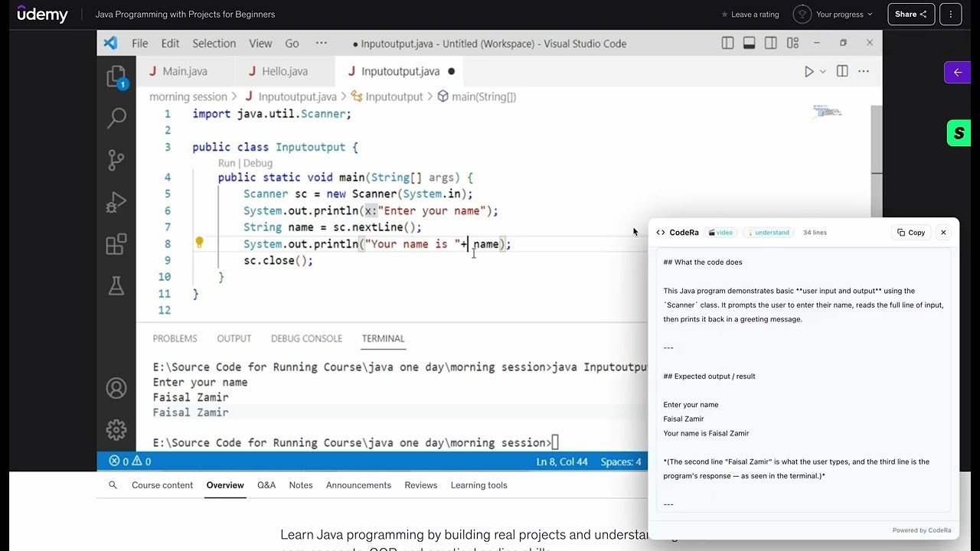Select the TERMINAL panel tab

[x=383, y=338]
